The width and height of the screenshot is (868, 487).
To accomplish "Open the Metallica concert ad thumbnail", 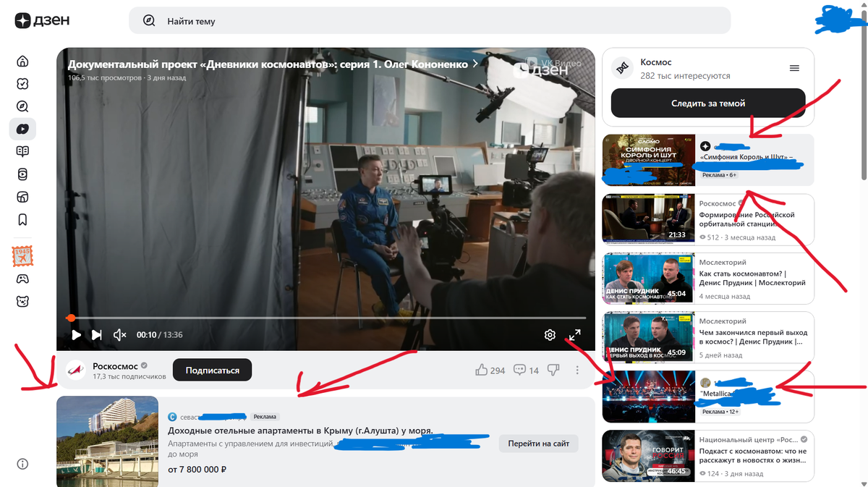I will tap(649, 396).
